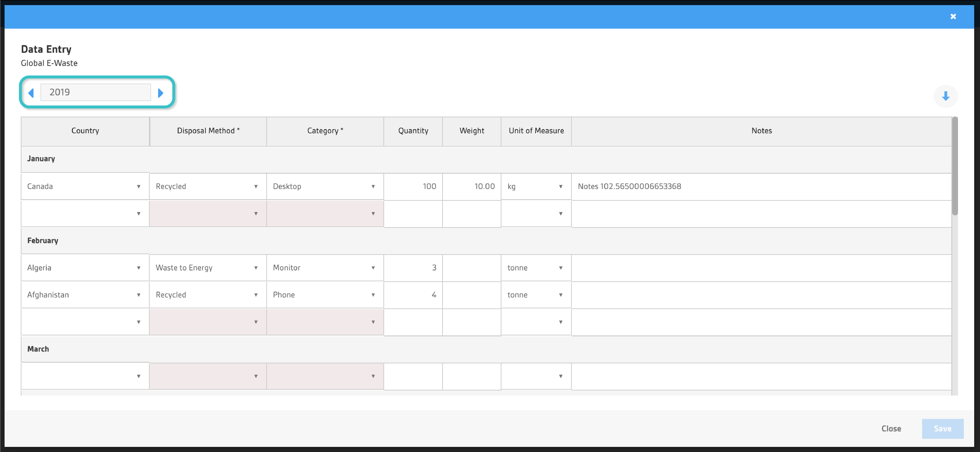The width and height of the screenshot is (980, 452).
Task: Open the Canada country dropdown
Action: pos(85,186)
